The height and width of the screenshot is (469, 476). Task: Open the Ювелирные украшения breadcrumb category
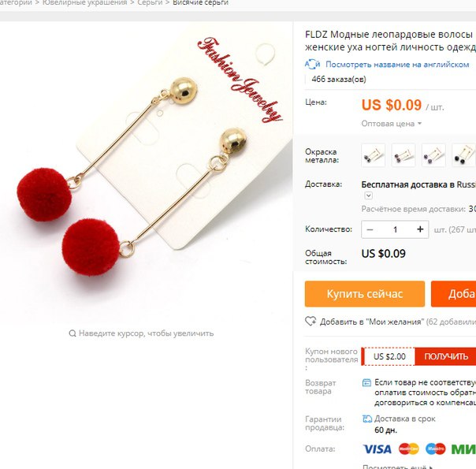coord(84,2)
